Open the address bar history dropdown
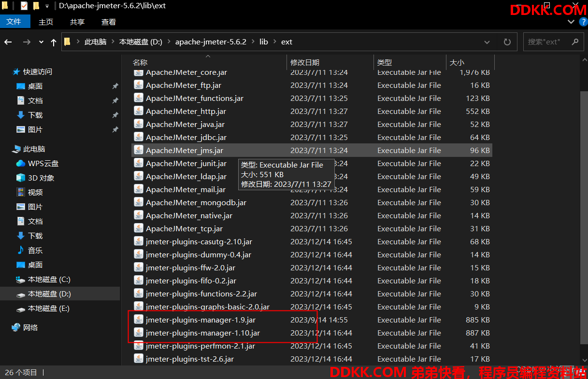This screenshot has width=588, height=379. point(487,42)
